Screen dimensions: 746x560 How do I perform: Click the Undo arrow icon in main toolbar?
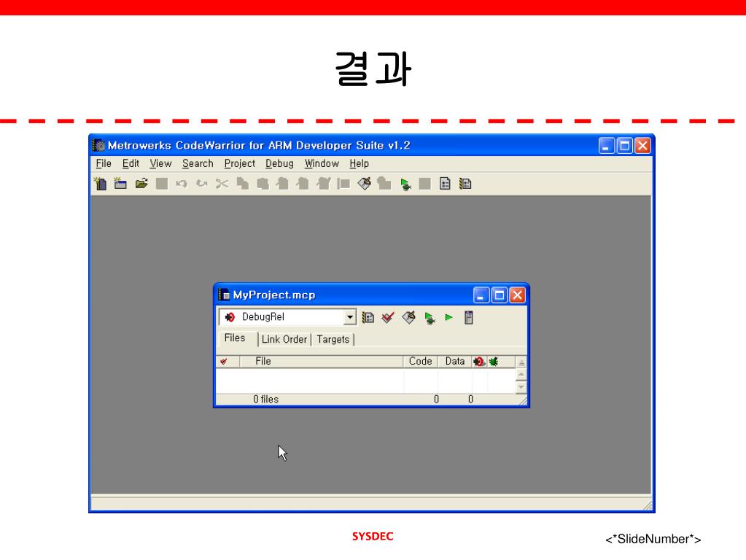(x=182, y=184)
